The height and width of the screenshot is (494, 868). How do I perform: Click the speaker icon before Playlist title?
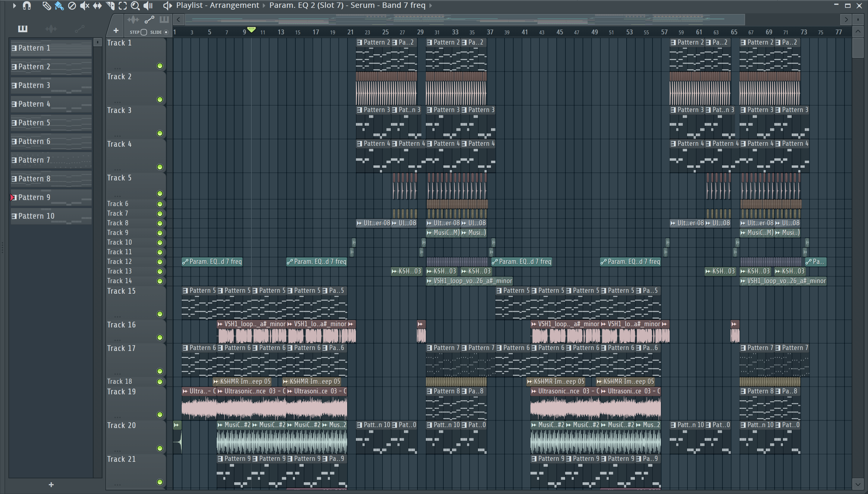(167, 5)
